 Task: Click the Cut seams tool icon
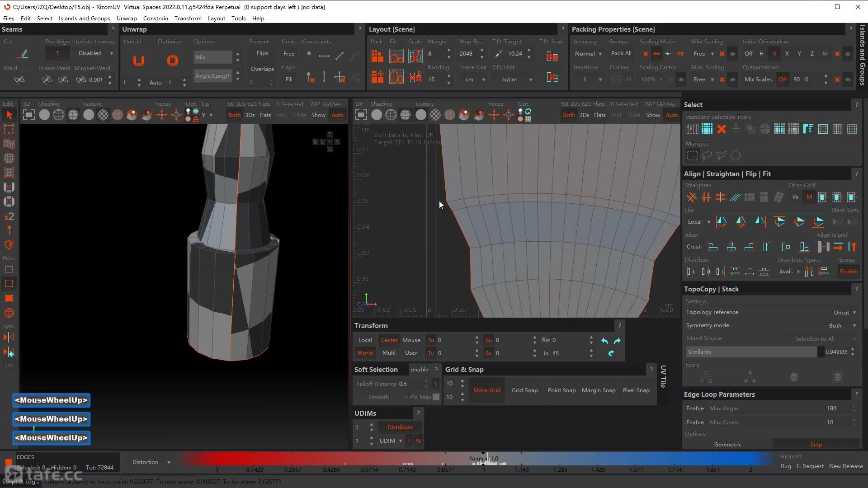point(23,54)
